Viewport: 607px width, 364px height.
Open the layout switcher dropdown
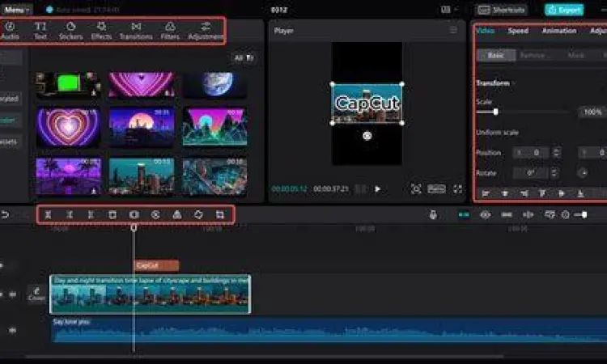pos(449,9)
